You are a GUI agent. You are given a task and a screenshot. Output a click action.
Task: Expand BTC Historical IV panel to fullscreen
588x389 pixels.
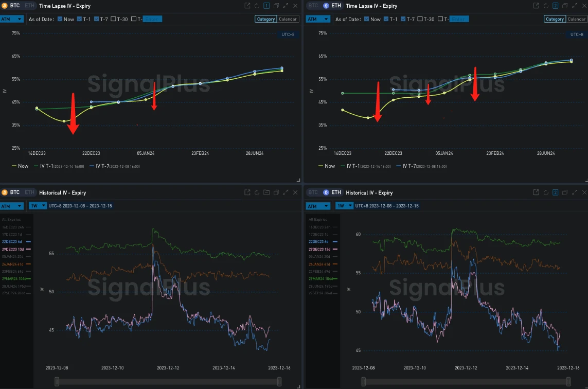coord(286,192)
